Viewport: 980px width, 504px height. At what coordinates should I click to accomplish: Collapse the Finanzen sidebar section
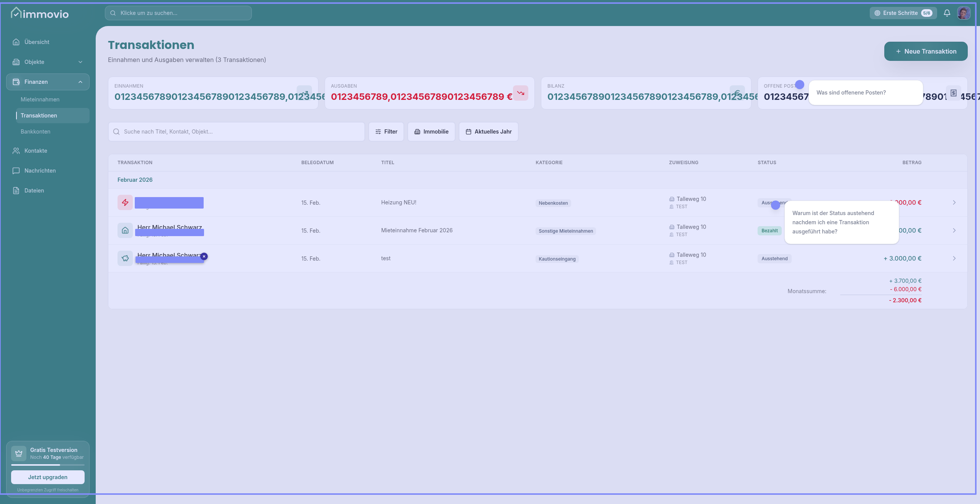(x=80, y=82)
